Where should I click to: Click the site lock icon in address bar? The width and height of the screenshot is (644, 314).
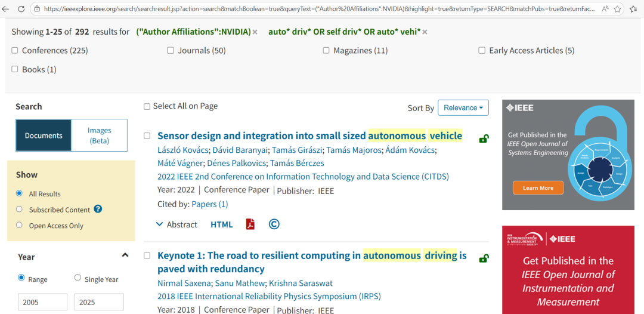(37, 8)
